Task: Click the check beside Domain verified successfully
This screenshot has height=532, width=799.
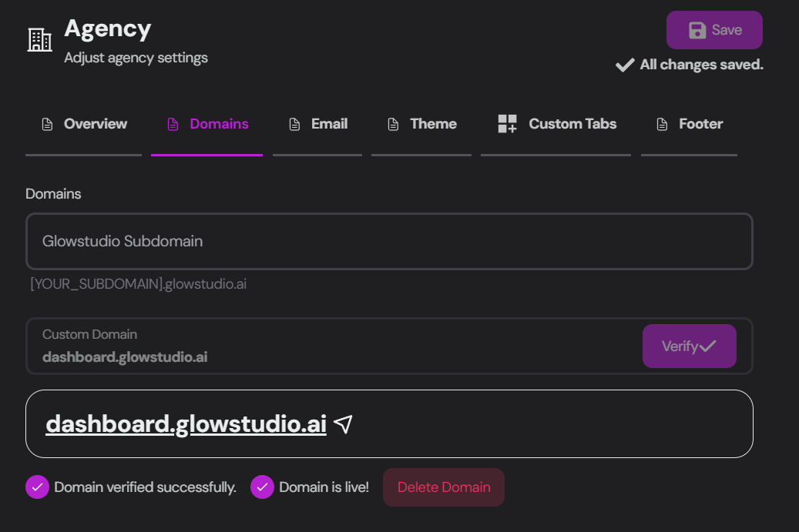Action: [x=37, y=487]
